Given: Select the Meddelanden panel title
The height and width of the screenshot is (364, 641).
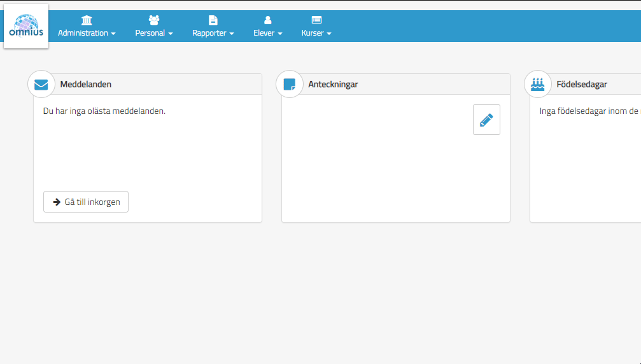Looking at the screenshot, I should 86,84.
